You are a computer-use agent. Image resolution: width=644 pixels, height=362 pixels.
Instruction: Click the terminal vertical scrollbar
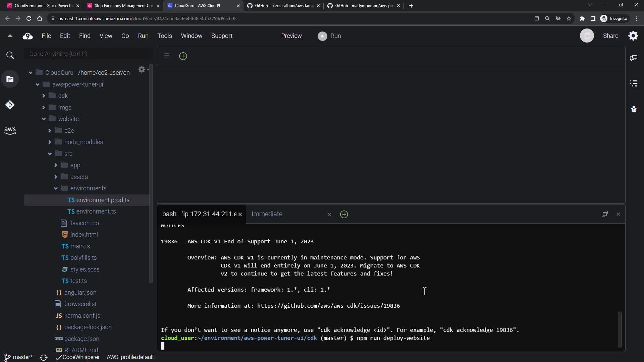click(x=620, y=329)
